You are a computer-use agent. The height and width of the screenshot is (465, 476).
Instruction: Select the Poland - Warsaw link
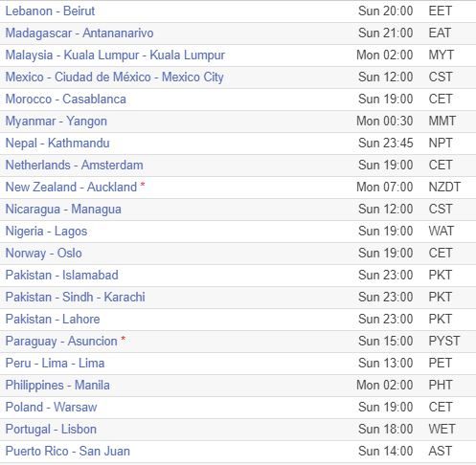tap(51, 408)
